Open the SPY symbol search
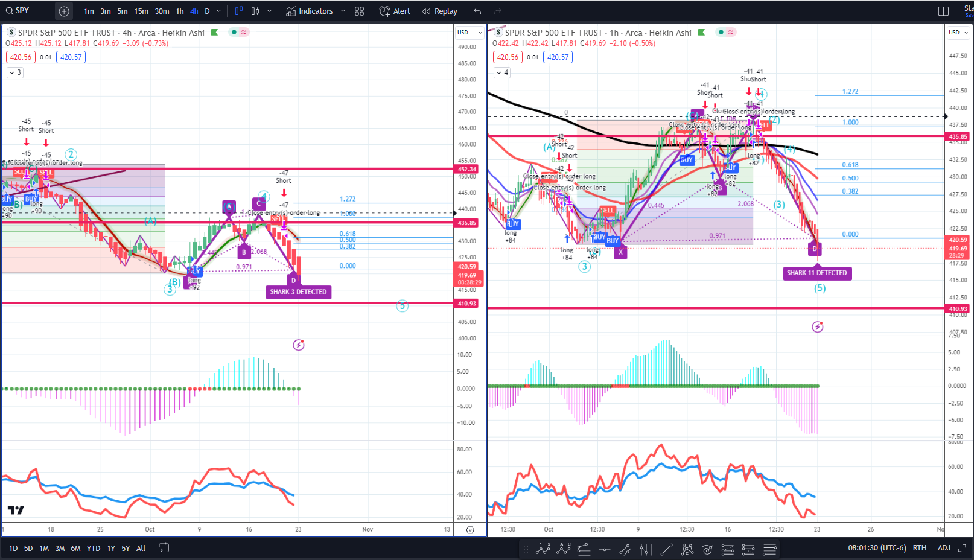974x560 pixels. 19,11
